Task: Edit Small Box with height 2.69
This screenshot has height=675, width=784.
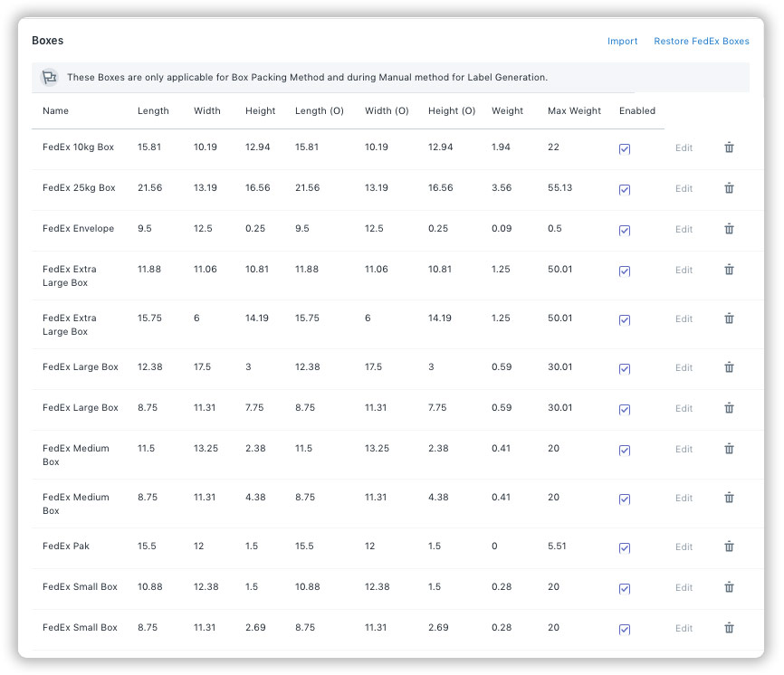Action: [684, 629]
